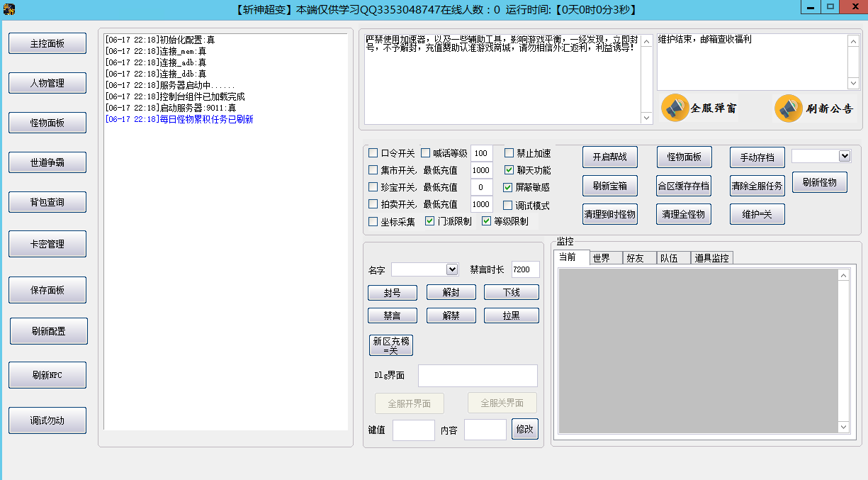Click the 维护=关 button
Viewport: 868px width, 480px height.
757,214
